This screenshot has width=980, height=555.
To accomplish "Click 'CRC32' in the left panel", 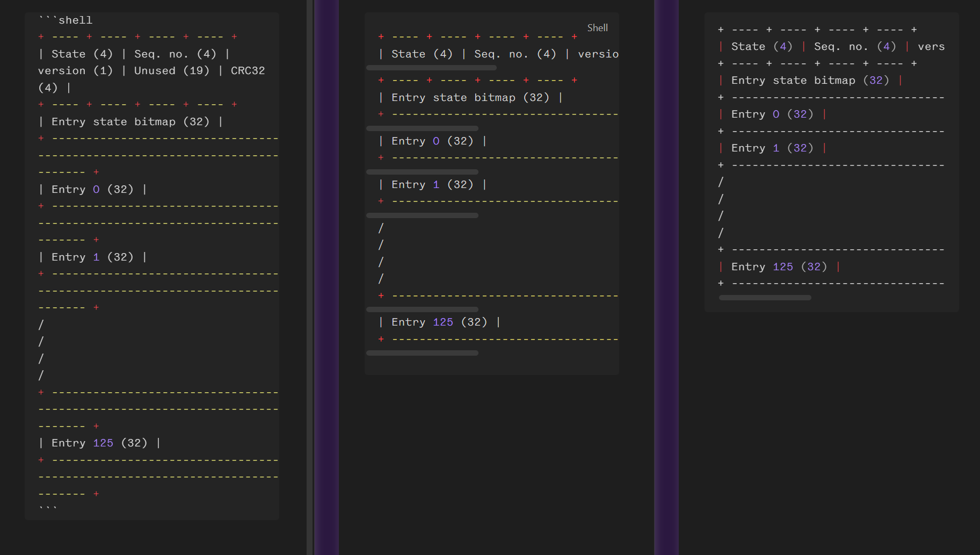I will pos(248,70).
